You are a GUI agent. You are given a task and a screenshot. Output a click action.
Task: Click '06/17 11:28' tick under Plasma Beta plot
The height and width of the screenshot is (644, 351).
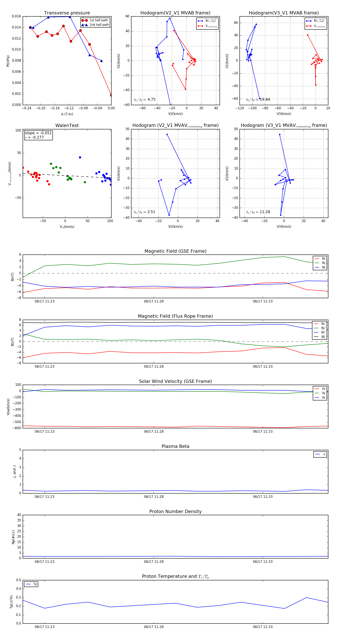coord(154,497)
